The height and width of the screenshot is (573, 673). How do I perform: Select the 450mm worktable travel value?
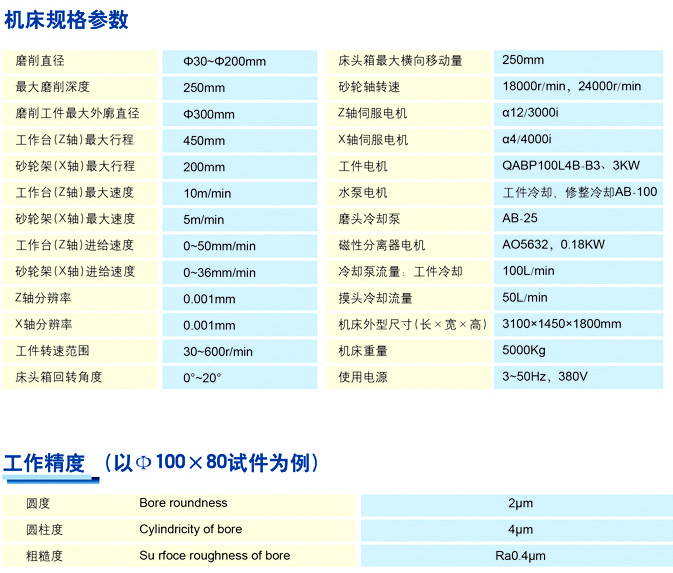point(204,140)
